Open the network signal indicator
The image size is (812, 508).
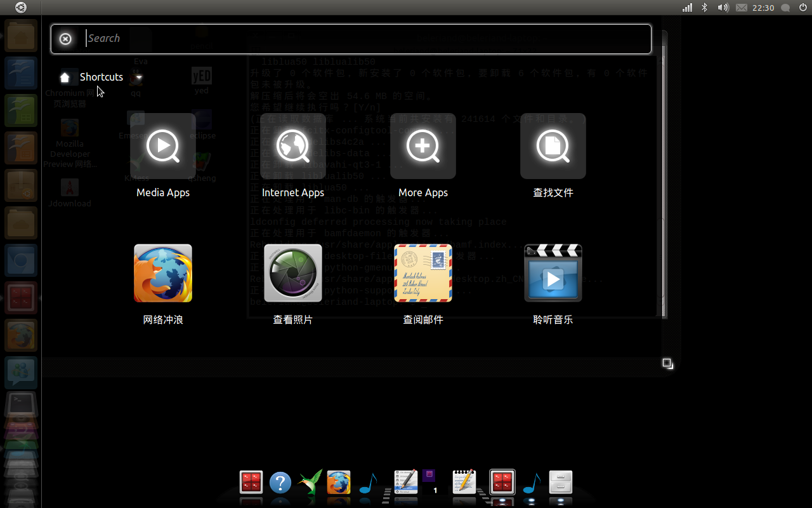point(688,8)
